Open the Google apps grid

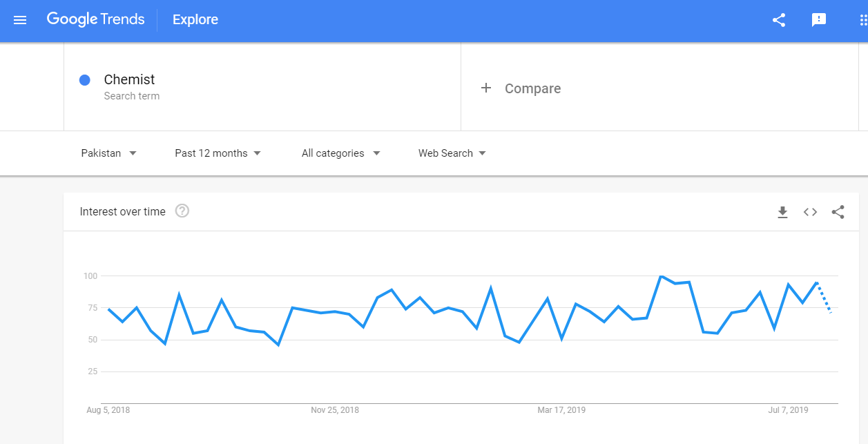(862, 20)
